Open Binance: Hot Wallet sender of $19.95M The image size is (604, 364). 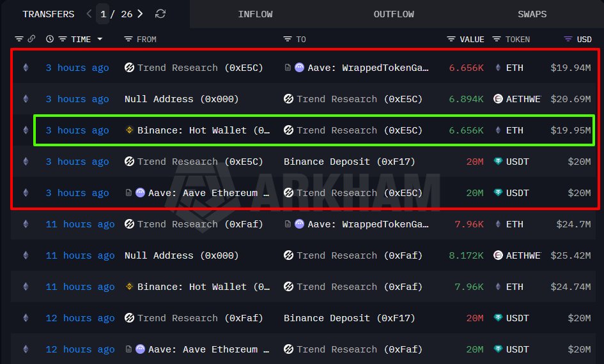point(203,130)
